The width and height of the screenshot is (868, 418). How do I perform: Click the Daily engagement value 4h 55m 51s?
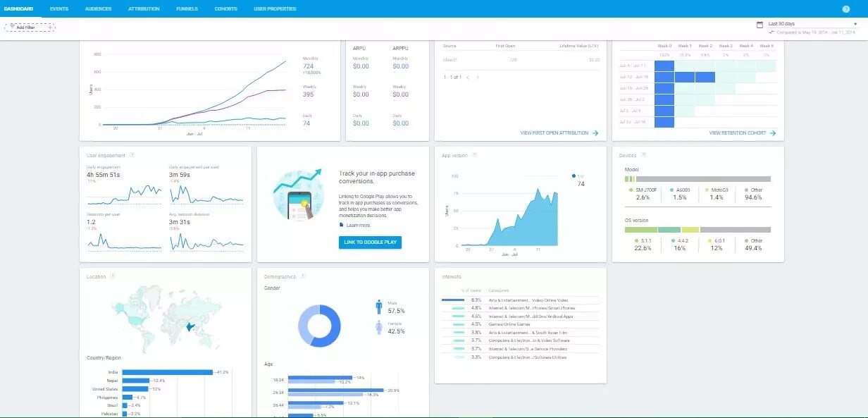[104, 175]
